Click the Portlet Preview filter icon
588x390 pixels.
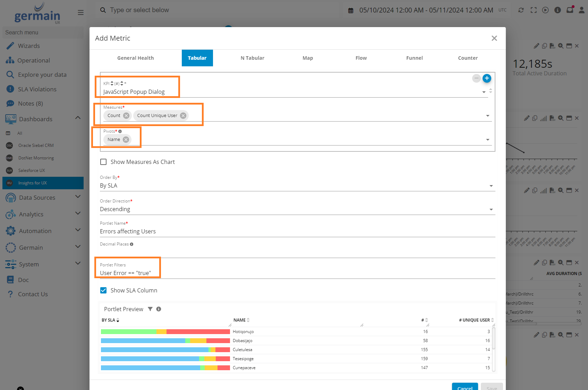click(150, 309)
